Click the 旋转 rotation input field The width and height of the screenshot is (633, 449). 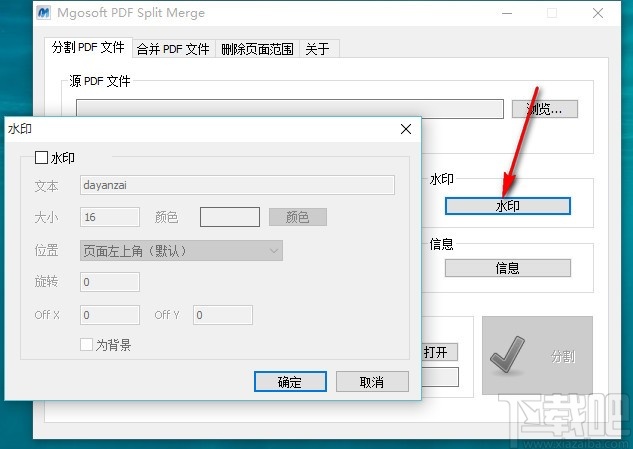point(110,282)
